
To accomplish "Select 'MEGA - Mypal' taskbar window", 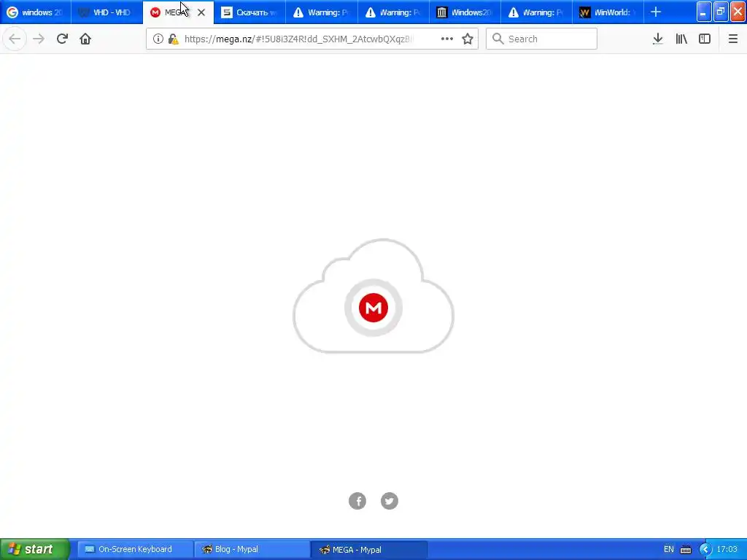I will (x=368, y=550).
